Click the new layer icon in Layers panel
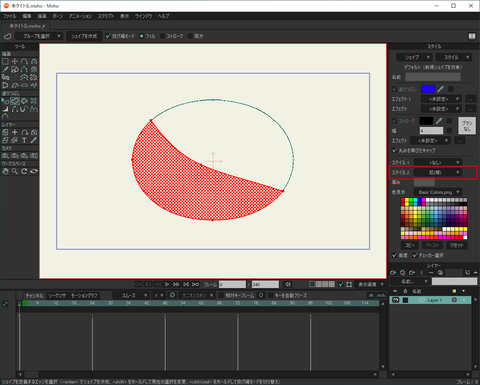 click(393, 273)
